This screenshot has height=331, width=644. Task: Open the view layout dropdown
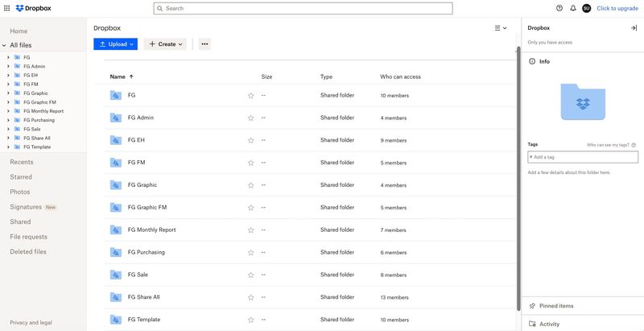click(x=501, y=28)
